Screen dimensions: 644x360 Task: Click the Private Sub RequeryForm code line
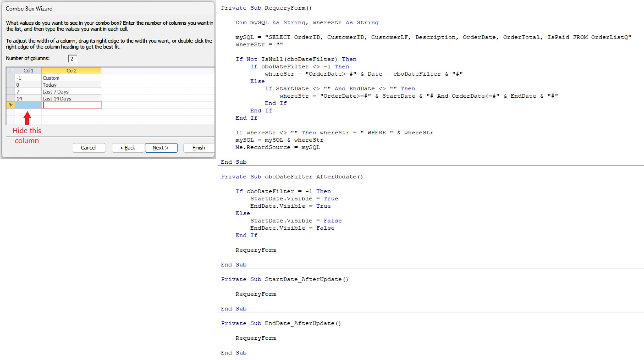266,8
